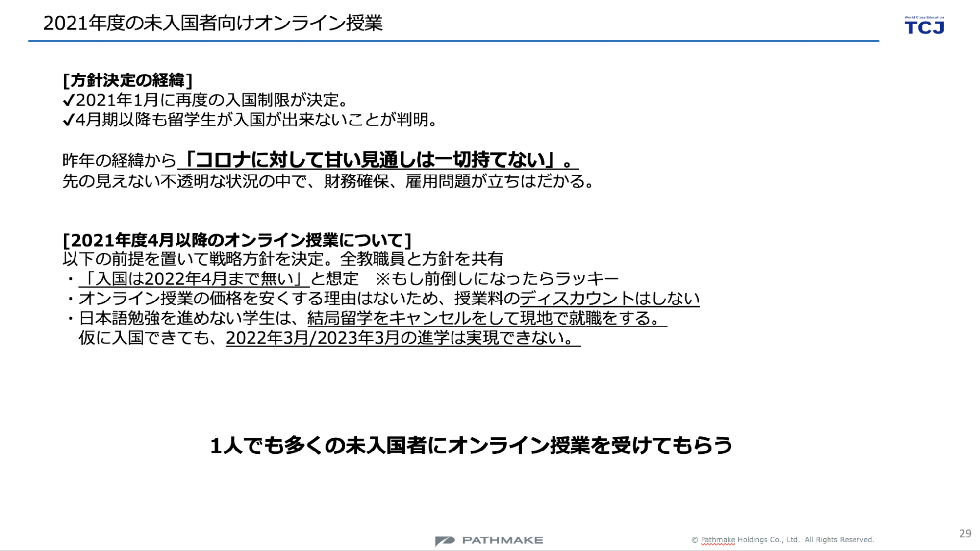The width and height of the screenshot is (980, 551).
Task: Click the checkmark before 4月期以降
Action: point(68,120)
